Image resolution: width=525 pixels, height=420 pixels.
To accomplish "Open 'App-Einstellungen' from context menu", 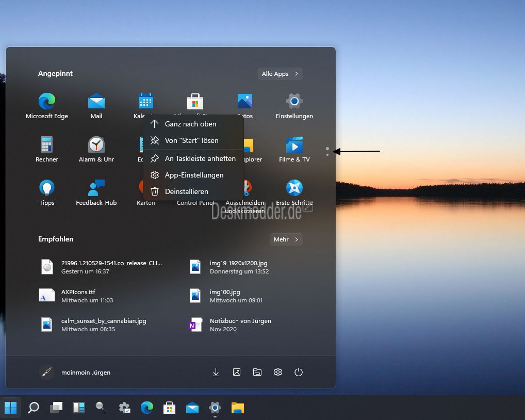I will tap(193, 175).
